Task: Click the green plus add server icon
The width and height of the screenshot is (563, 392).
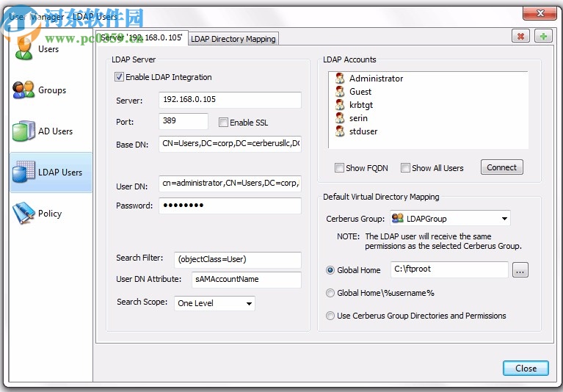Action: pyautogui.click(x=543, y=36)
